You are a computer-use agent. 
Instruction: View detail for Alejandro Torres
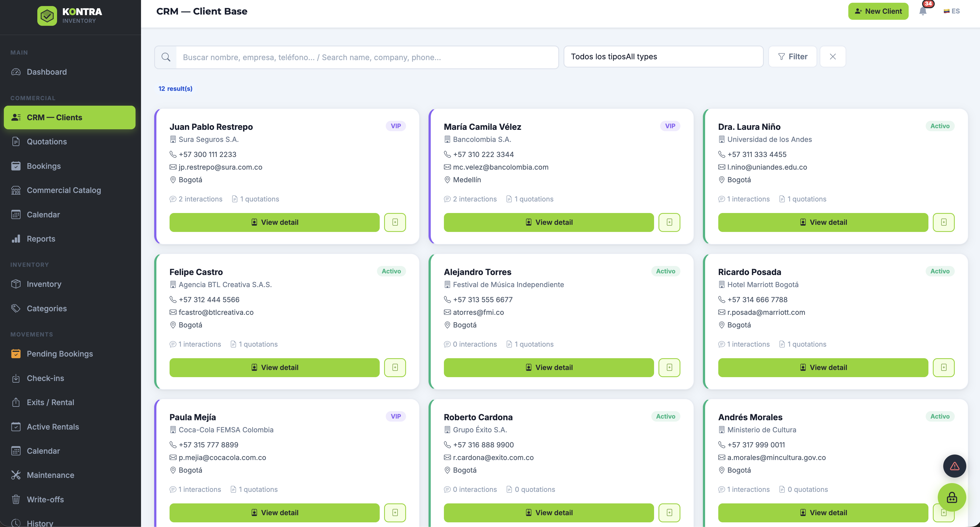pyautogui.click(x=549, y=367)
